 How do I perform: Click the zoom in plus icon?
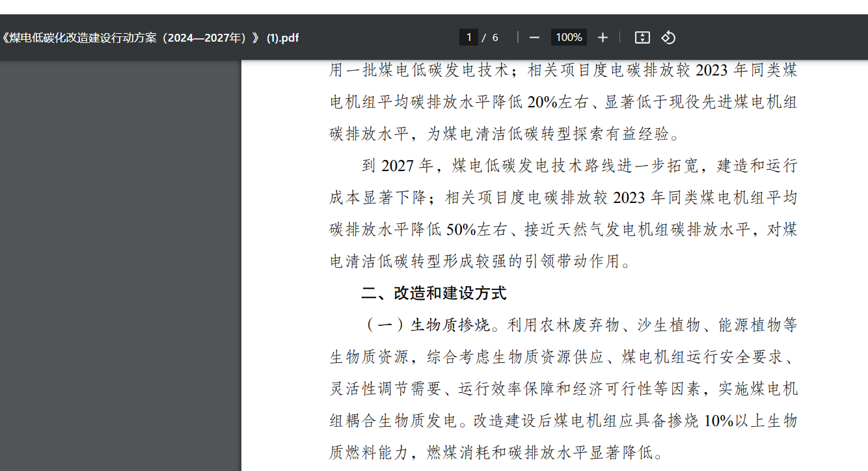click(x=603, y=37)
